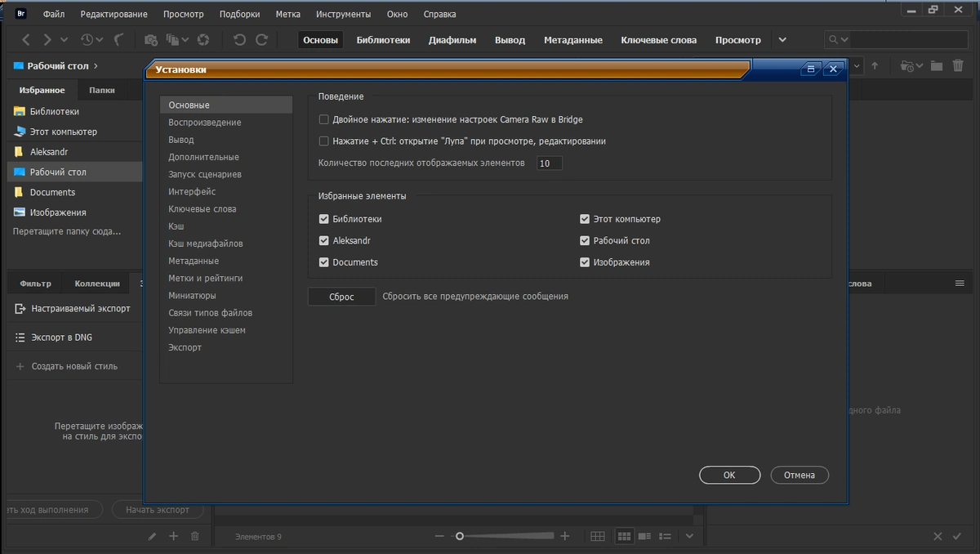Image resolution: width=980 pixels, height=554 pixels.
Task: Click the trash delete icon at top right
Action: point(958,66)
